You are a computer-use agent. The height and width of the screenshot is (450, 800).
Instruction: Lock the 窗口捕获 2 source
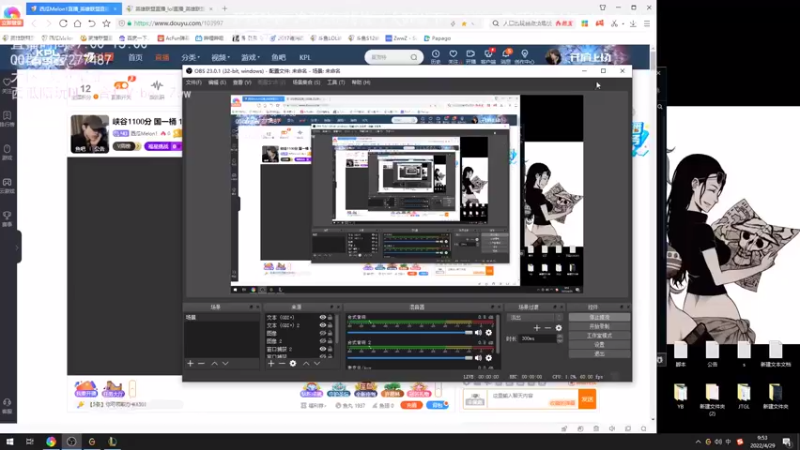pyautogui.click(x=330, y=349)
